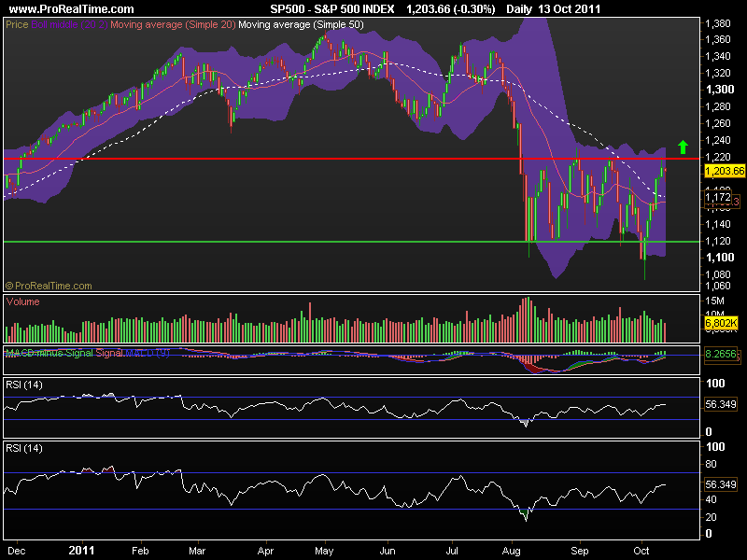The image size is (747, 560).
Task: Select the Price legend label
Action: [17, 24]
